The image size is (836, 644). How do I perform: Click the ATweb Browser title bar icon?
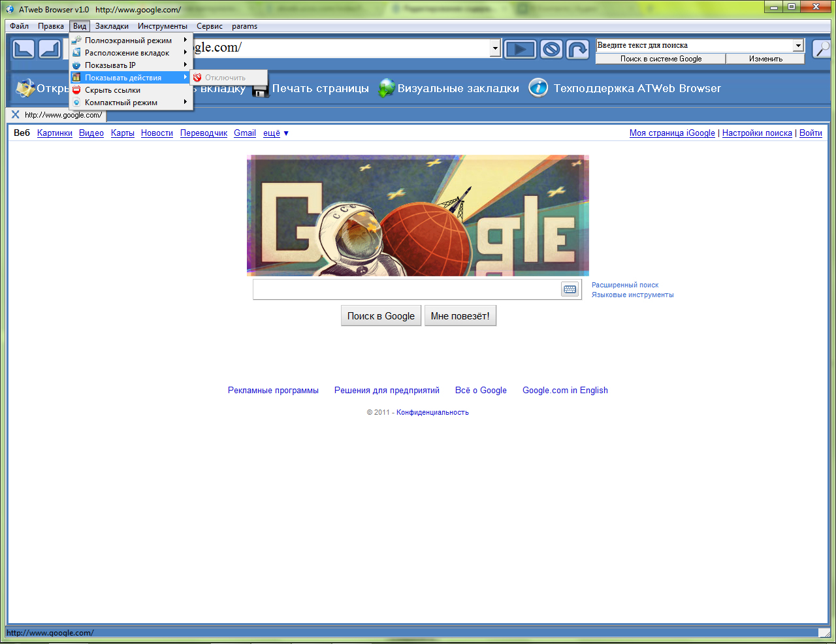[x=10, y=9]
